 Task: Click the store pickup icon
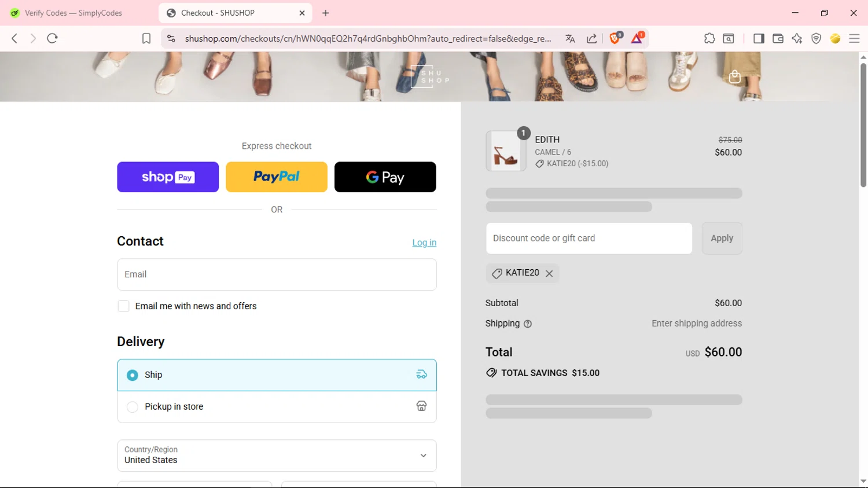(421, 406)
